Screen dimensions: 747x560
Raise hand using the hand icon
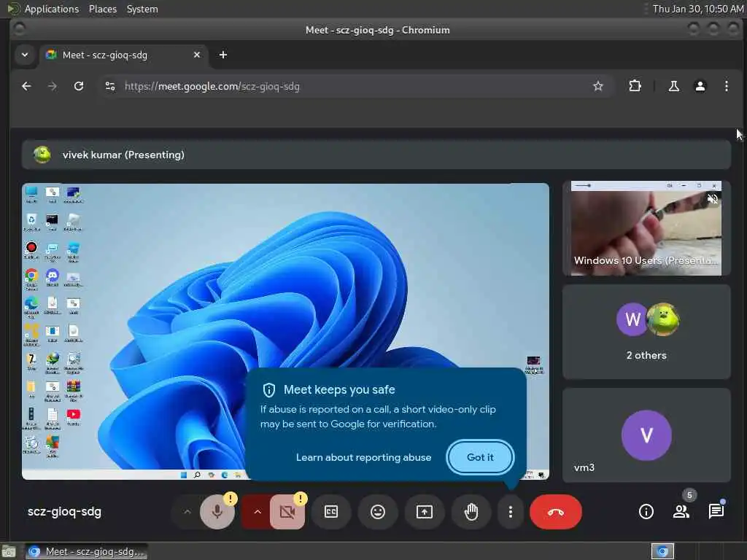point(471,512)
